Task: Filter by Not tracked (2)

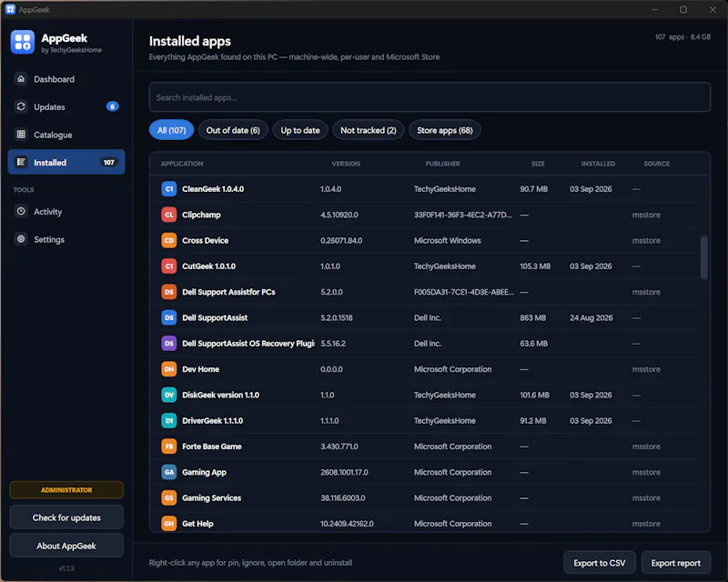Action: [x=369, y=130]
